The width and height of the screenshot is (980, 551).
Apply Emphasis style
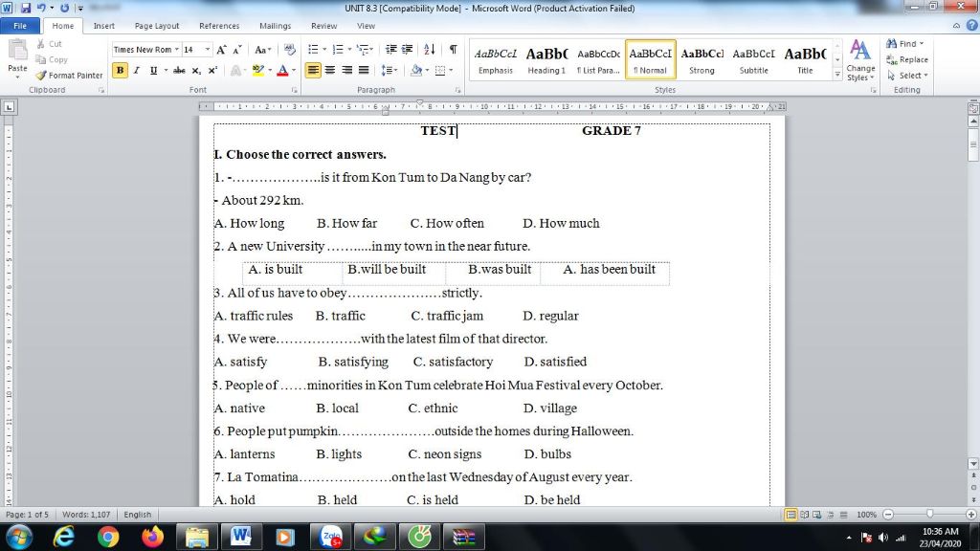[x=496, y=60]
